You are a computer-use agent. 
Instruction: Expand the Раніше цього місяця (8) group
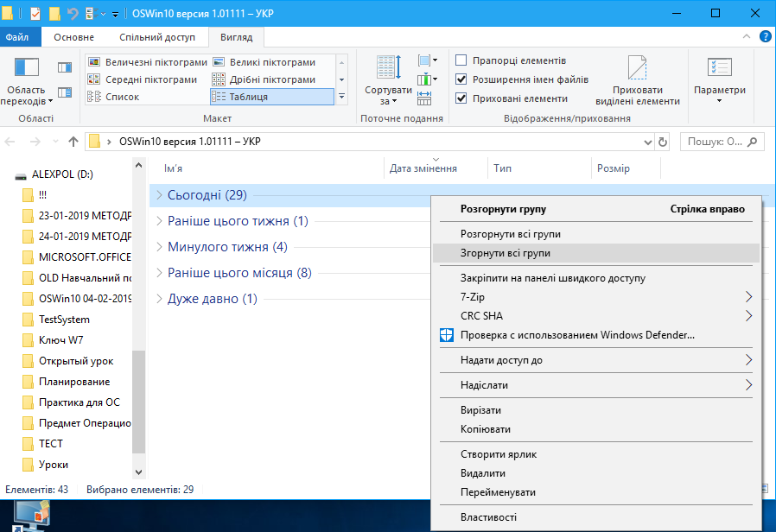coord(159,272)
